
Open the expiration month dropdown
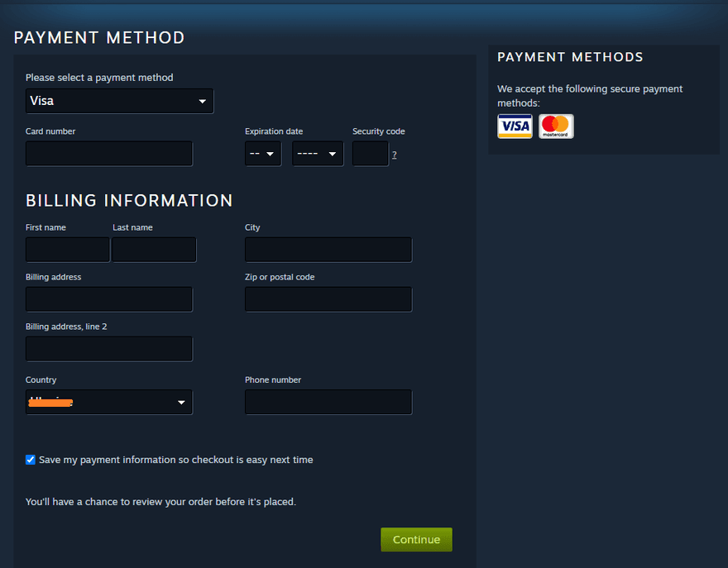[263, 154]
